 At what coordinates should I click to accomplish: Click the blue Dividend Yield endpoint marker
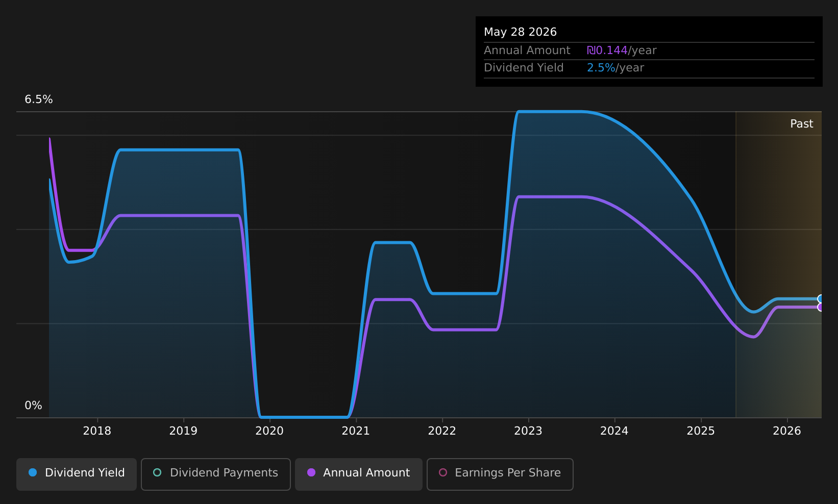(x=821, y=299)
